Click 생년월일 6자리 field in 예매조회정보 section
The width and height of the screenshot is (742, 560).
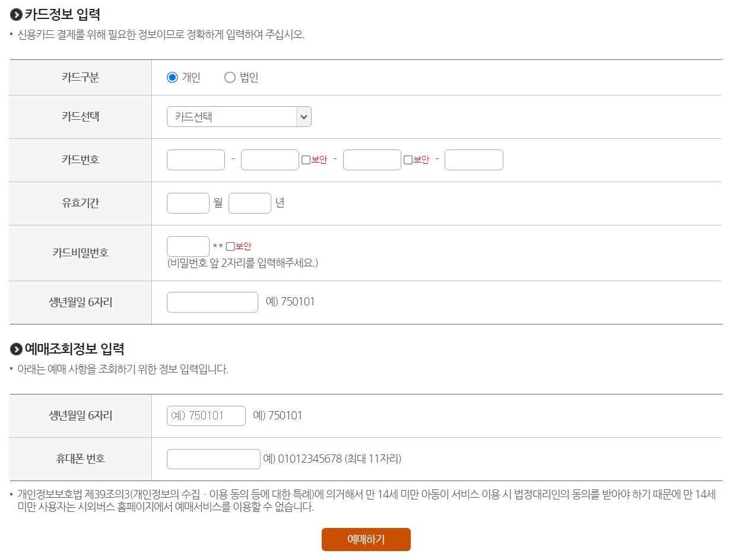tap(206, 415)
